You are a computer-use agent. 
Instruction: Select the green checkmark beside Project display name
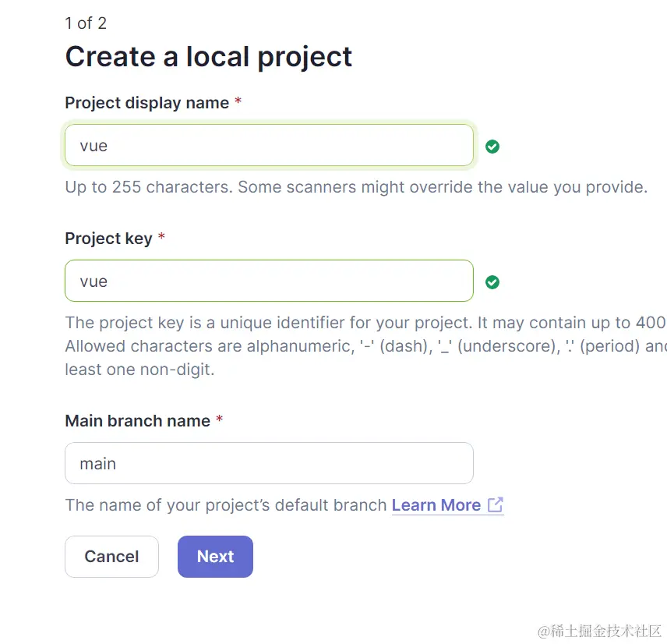coord(492,147)
